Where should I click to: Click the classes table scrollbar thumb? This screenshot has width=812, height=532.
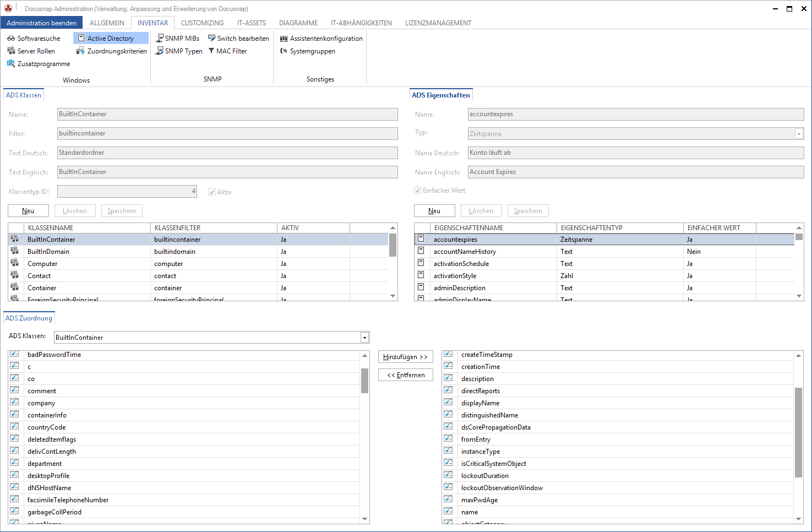(393, 245)
